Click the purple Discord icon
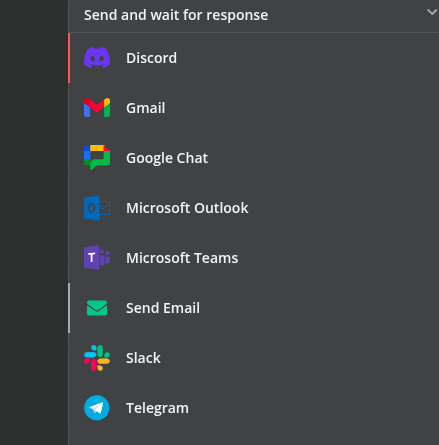Image resolution: width=439 pixels, height=445 pixels. 97,58
